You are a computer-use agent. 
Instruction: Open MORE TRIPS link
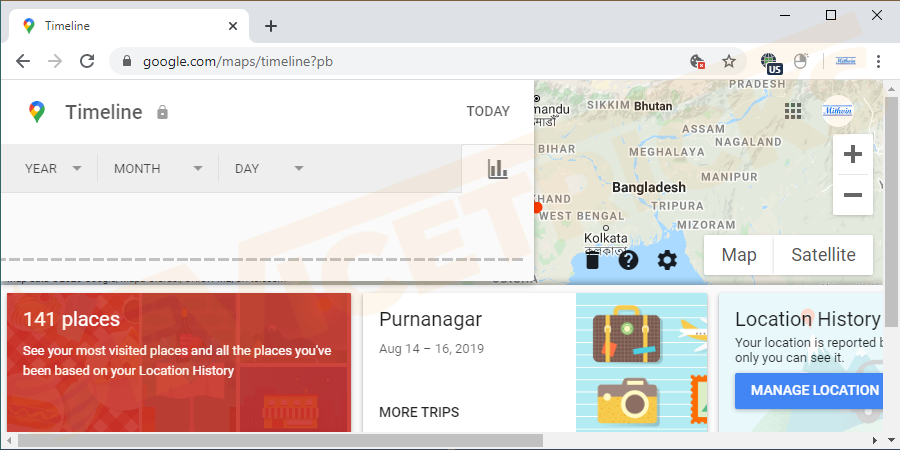tap(419, 412)
